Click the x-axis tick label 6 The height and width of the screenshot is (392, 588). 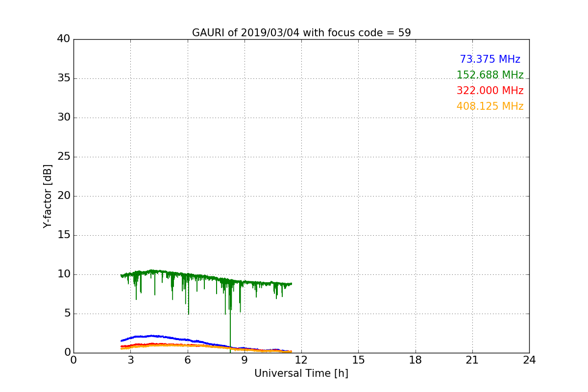(187, 360)
